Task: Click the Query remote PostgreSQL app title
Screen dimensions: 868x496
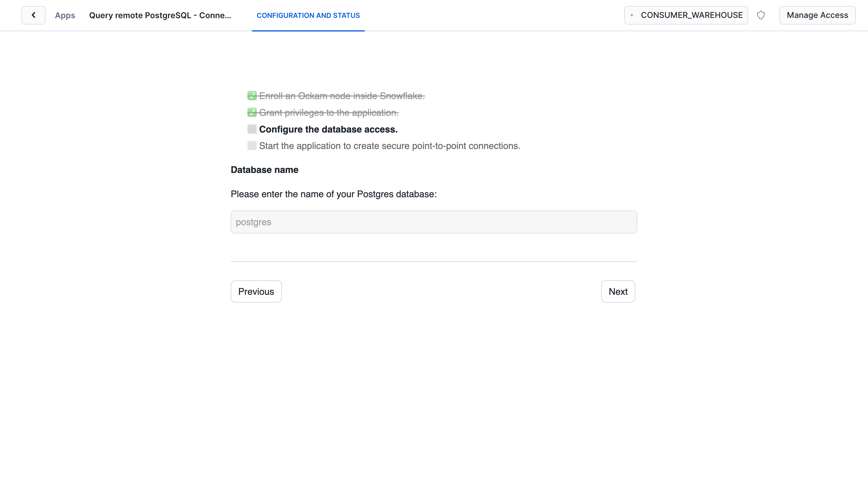Action: pos(160,15)
